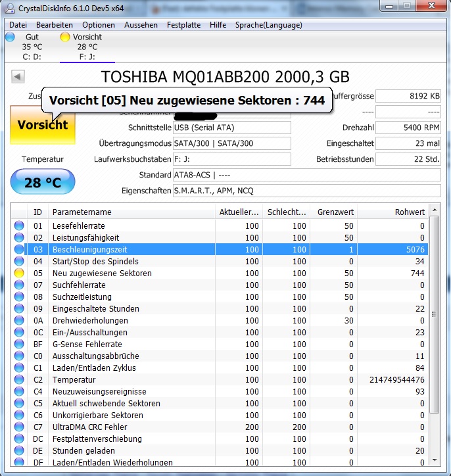
Task: Click the Eigenschaften S.M.A.R.T., APM, NCQ field
Action: tap(307, 191)
